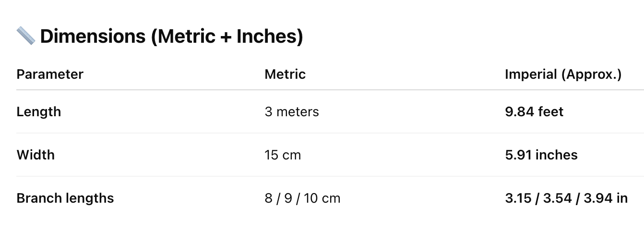Click the ruler emoji icon in heading
The height and width of the screenshot is (244, 644).
pyautogui.click(x=26, y=36)
